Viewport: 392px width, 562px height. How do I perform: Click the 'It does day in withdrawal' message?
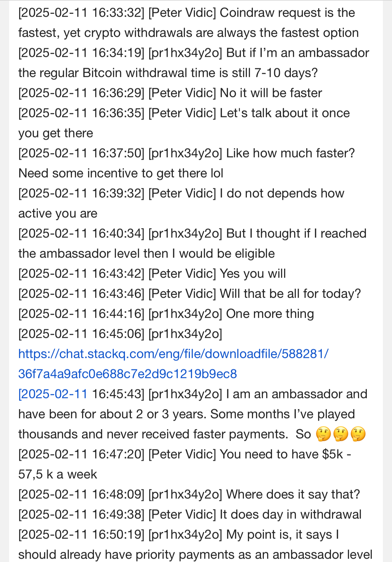190,514
